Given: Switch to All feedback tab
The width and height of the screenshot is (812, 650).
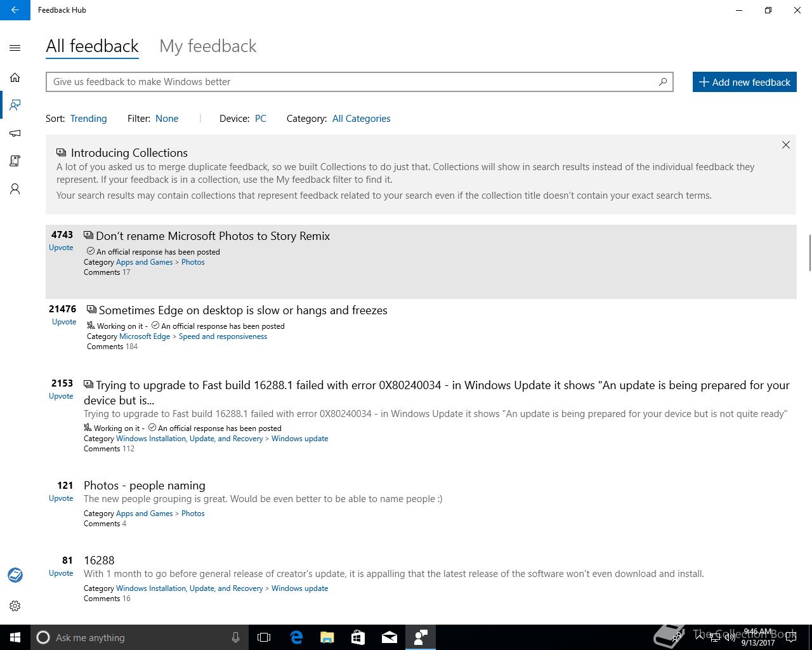Looking at the screenshot, I should (x=92, y=46).
